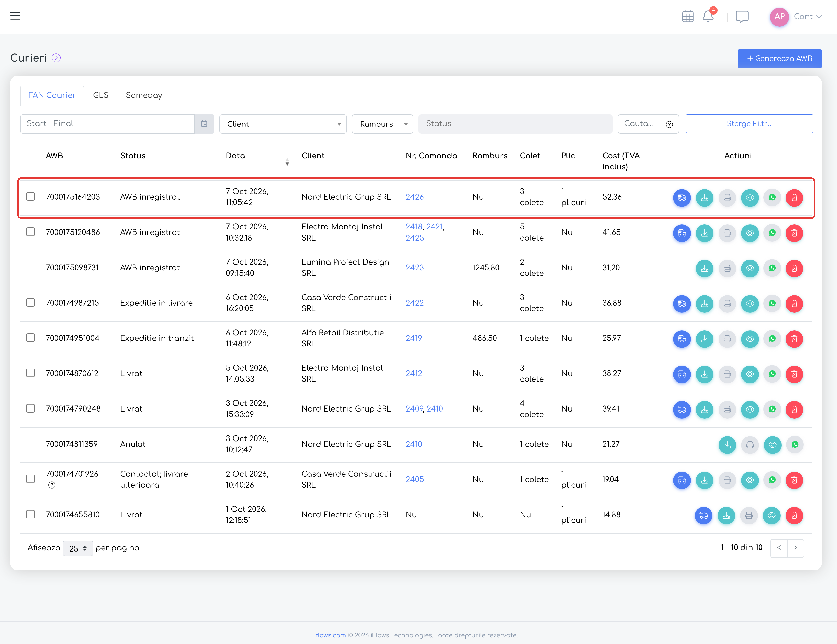Screen dimensions: 837x644
Task: Download the Anulat AWB 7000174811359
Action: pos(727,445)
